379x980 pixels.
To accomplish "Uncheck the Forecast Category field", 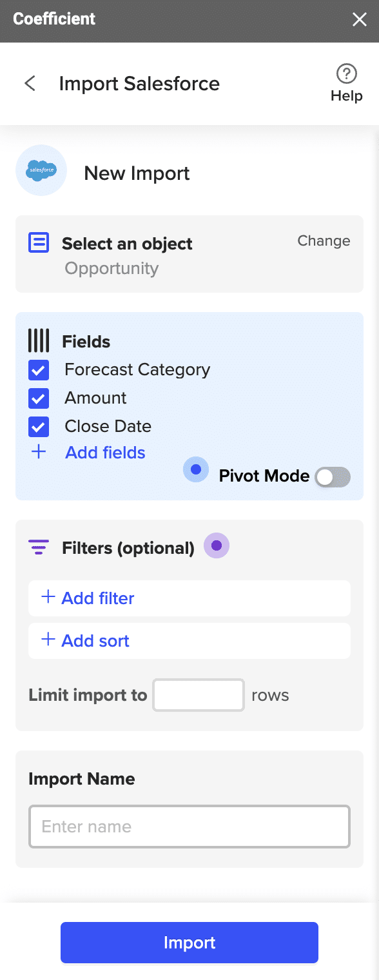I will click(x=39, y=370).
